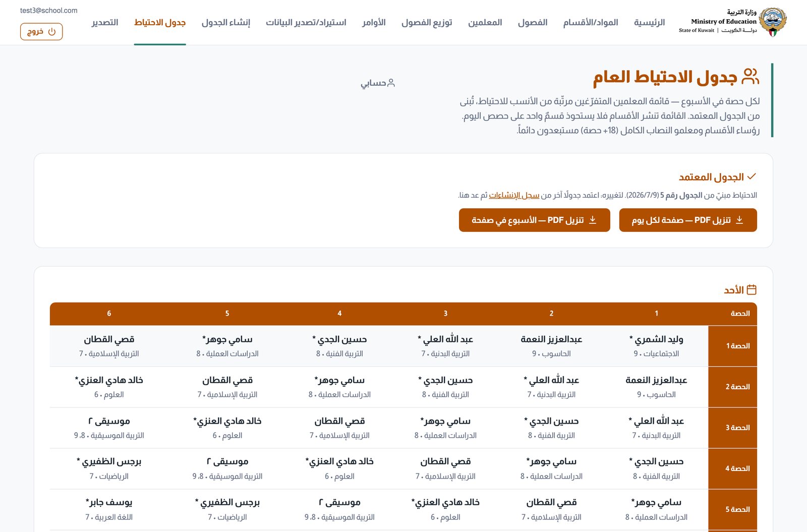The height and width of the screenshot is (532, 807).
Task: Click الحصة 1 row header
Action: [x=732, y=346]
